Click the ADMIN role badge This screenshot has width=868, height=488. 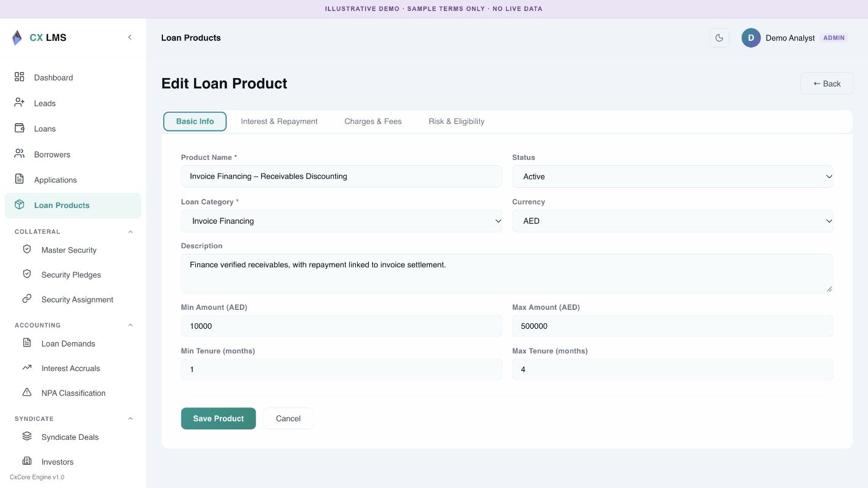click(834, 38)
